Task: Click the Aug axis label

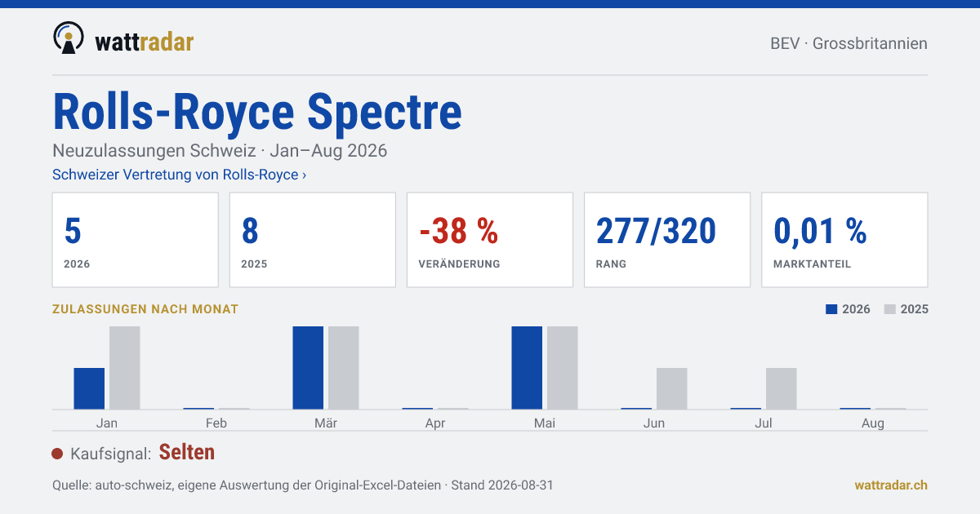Action: [873, 423]
